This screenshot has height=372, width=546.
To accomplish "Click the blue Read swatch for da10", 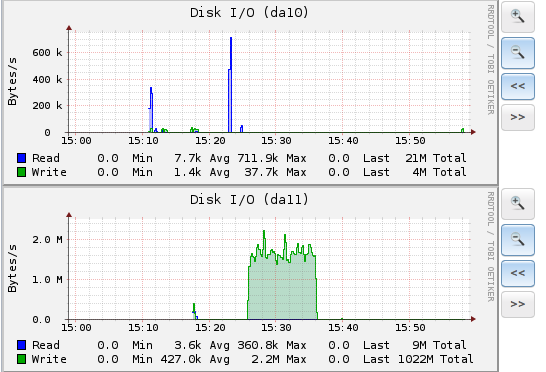I will point(22,158).
